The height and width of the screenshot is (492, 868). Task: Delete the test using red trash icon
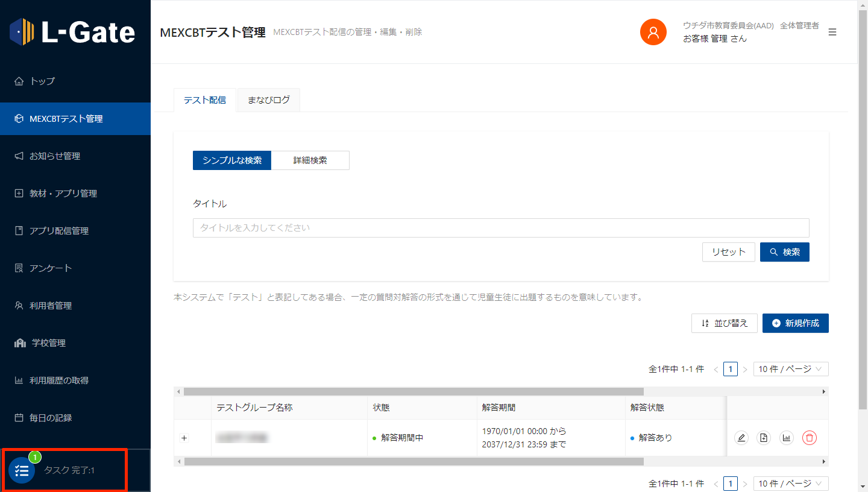[810, 438]
